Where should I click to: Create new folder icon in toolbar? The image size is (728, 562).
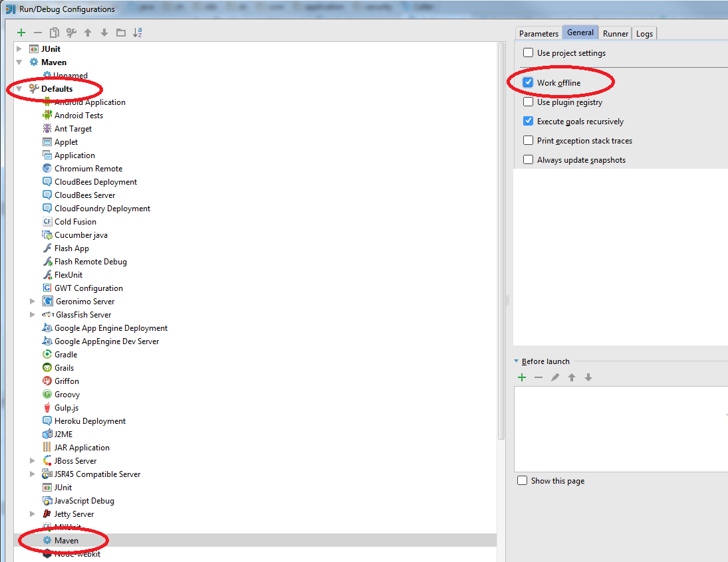[x=121, y=33]
